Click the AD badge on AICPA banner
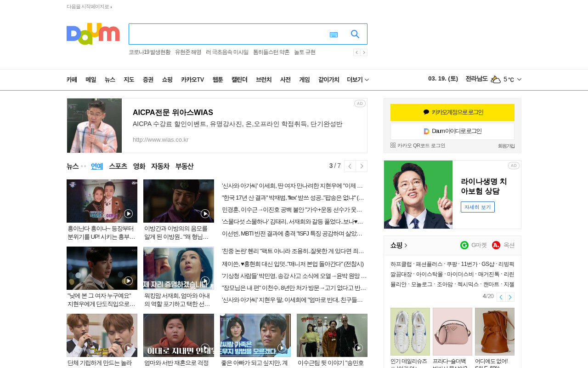The height and width of the screenshot is (368, 588). click(x=360, y=103)
